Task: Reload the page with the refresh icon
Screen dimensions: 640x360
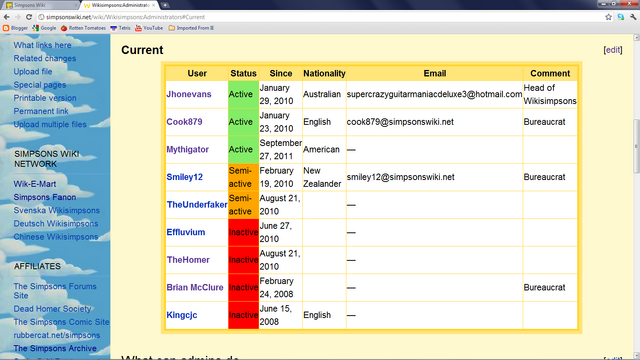Action: click(29, 17)
